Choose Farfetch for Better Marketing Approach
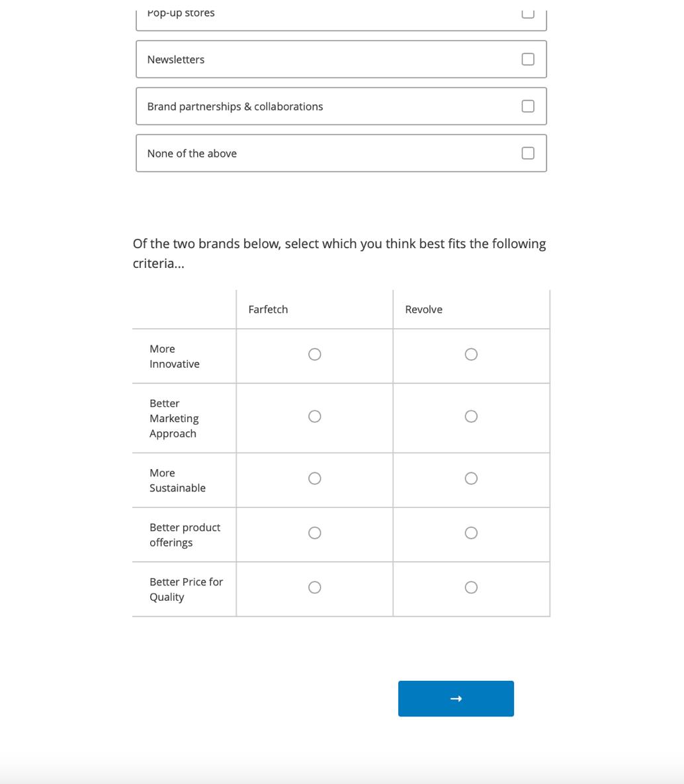Image resolution: width=684 pixels, height=784 pixels. 315,416
